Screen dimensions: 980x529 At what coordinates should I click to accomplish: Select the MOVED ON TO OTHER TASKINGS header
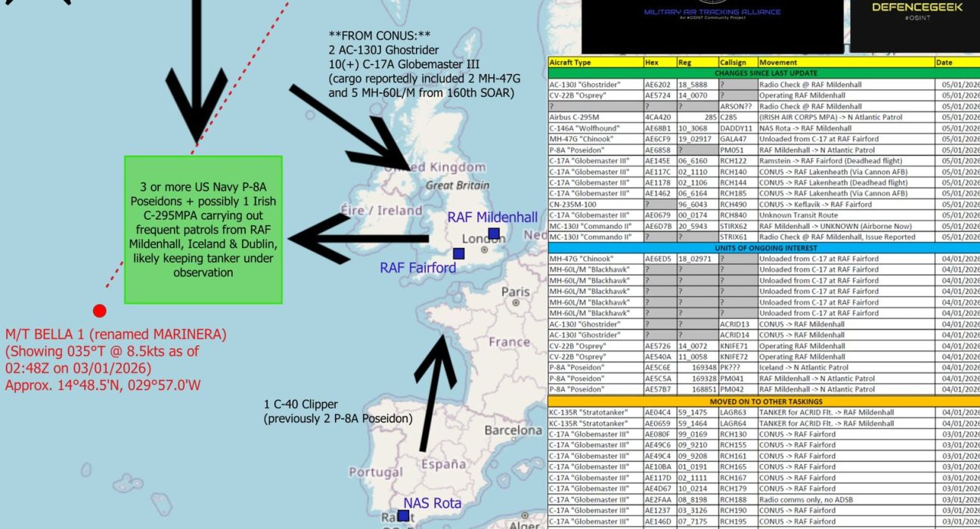coord(764,401)
